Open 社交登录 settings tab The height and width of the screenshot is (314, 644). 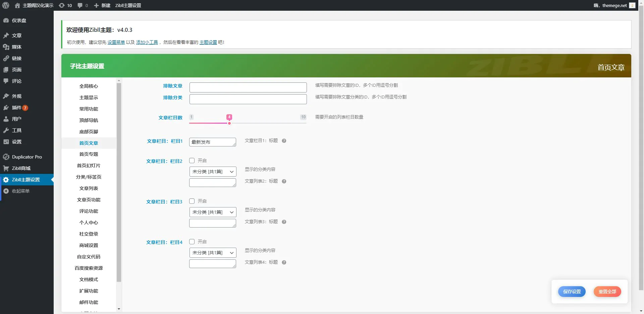pyautogui.click(x=89, y=234)
